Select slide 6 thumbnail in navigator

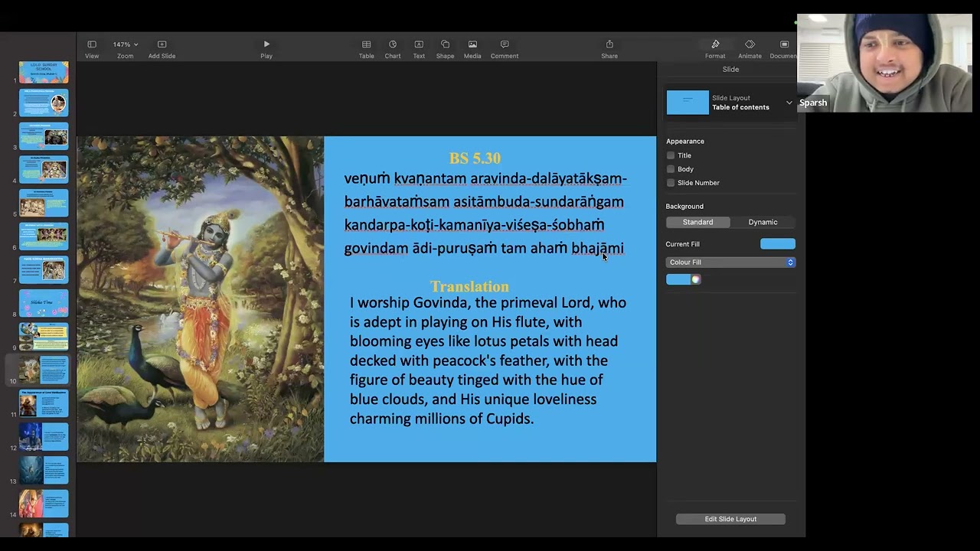44,236
